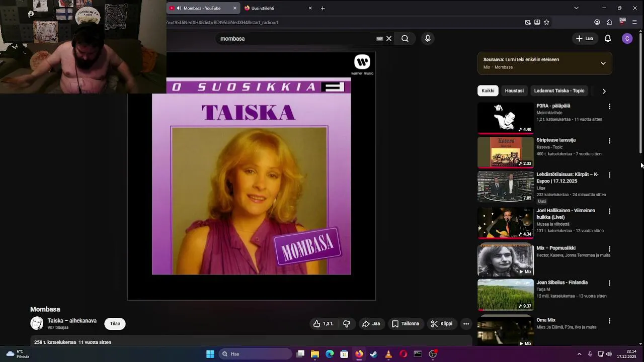Open Firefox hamburger application menu
This screenshot has height=362, width=644.
point(634,22)
